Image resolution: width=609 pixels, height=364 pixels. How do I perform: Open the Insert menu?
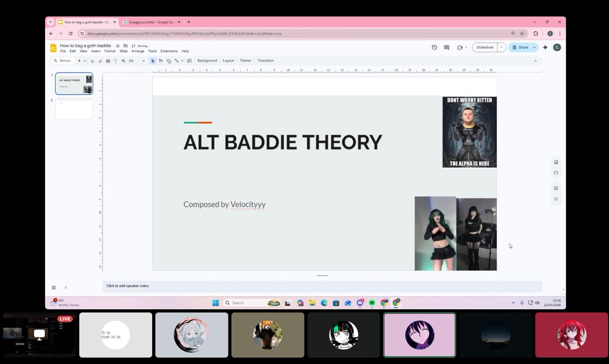point(96,51)
